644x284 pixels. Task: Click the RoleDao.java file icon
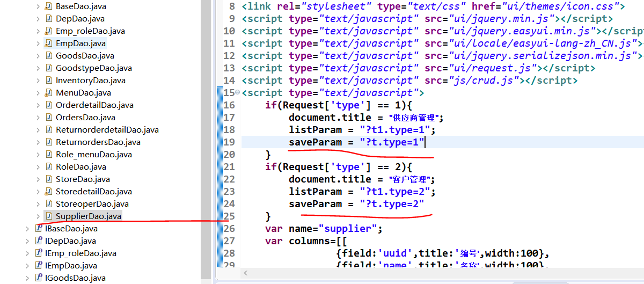click(49, 167)
